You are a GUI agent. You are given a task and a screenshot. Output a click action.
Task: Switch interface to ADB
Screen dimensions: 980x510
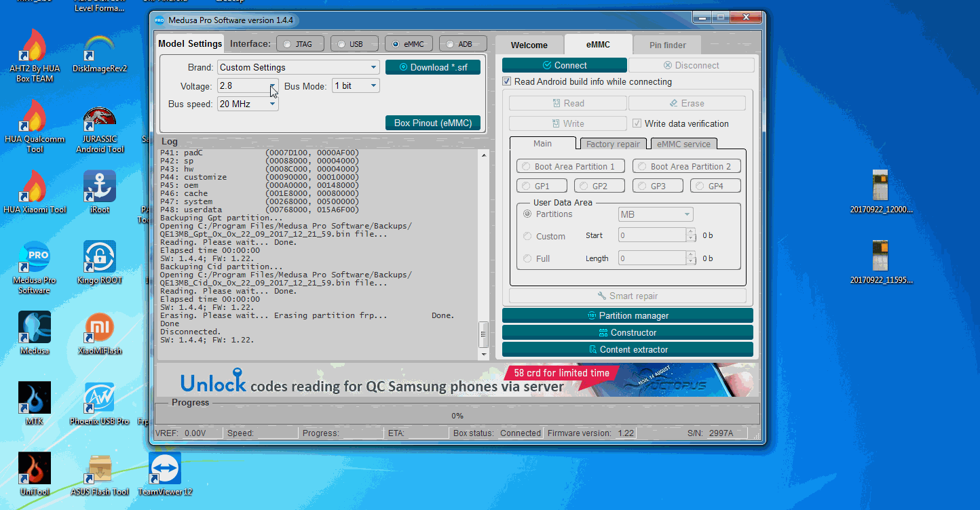[x=463, y=44]
